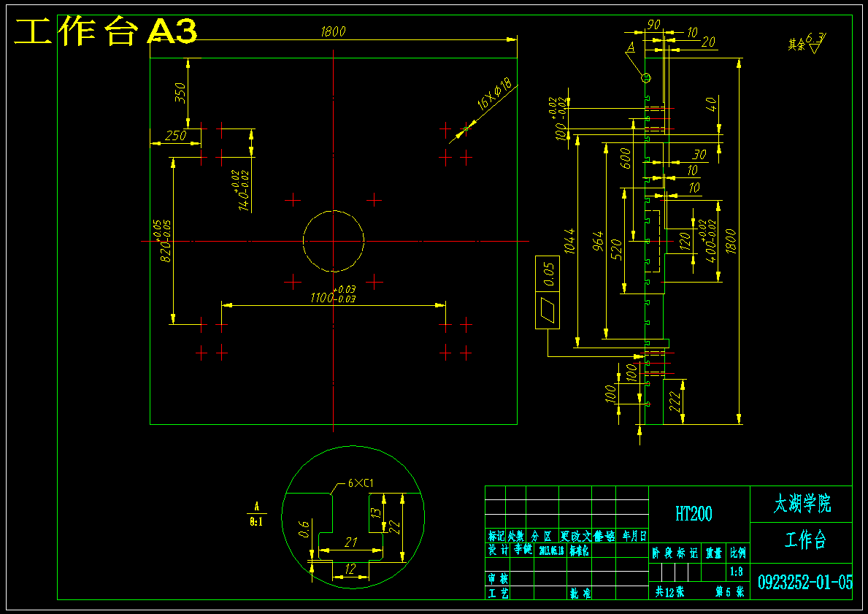Screen dimensions: 868x614
Task: Click the "审核" label cell
Action: point(498,578)
